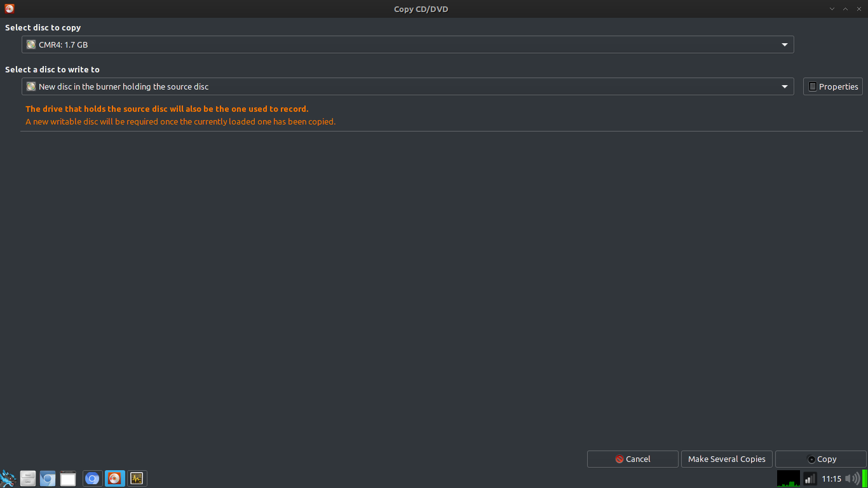Open the system monitor taskbar icon
Screen dimensions: 868x488
(137, 478)
